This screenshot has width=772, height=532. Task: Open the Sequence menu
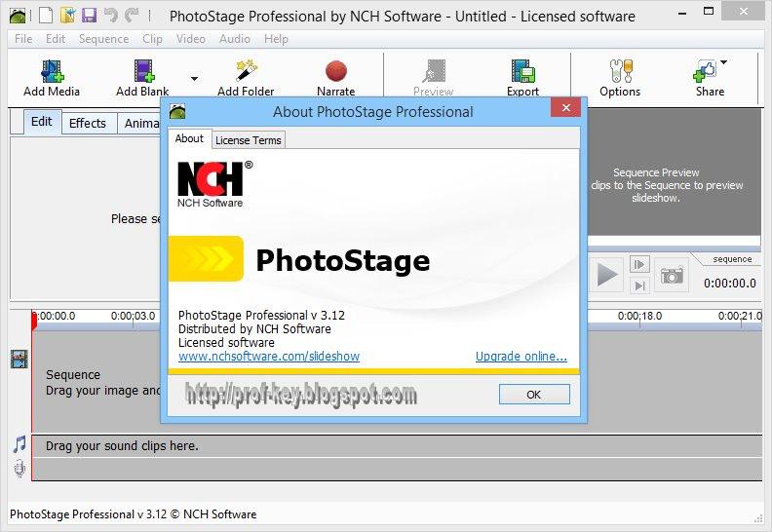[x=103, y=38]
